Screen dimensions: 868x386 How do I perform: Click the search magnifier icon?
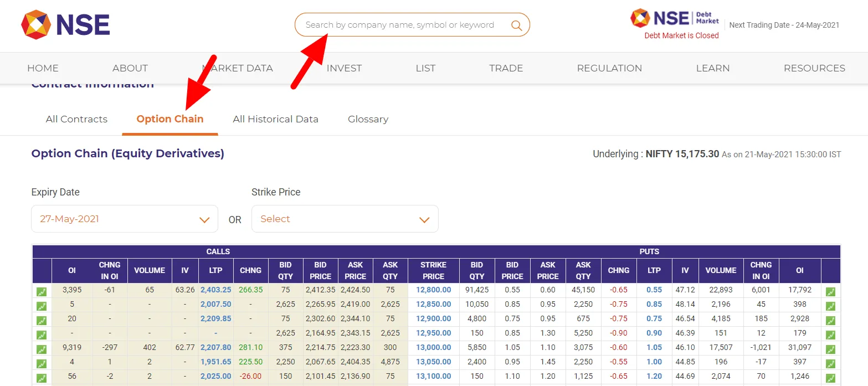pos(516,25)
